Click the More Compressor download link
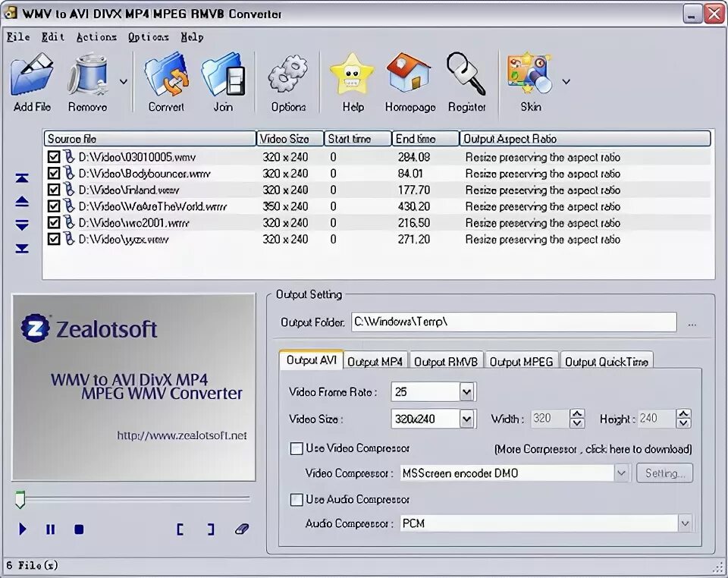728x578 pixels. [x=593, y=449]
